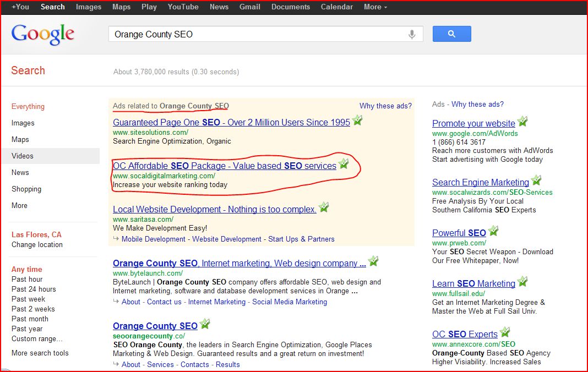Open Search Engine Marketing ad link
The width and height of the screenshot is (588, 372).
481,182
